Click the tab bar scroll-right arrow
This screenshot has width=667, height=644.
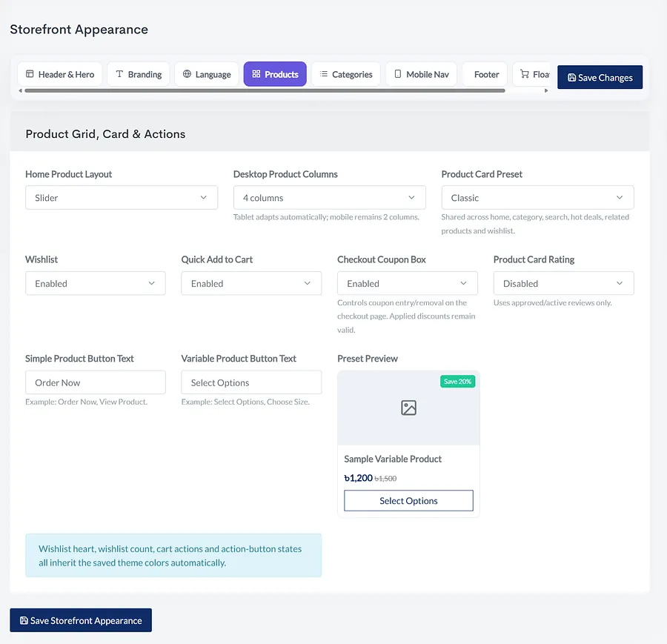pos(546,90)
